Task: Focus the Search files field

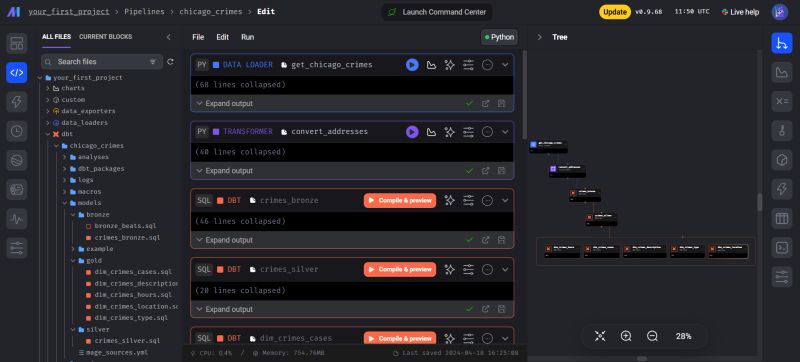Action: pos(102,62)
